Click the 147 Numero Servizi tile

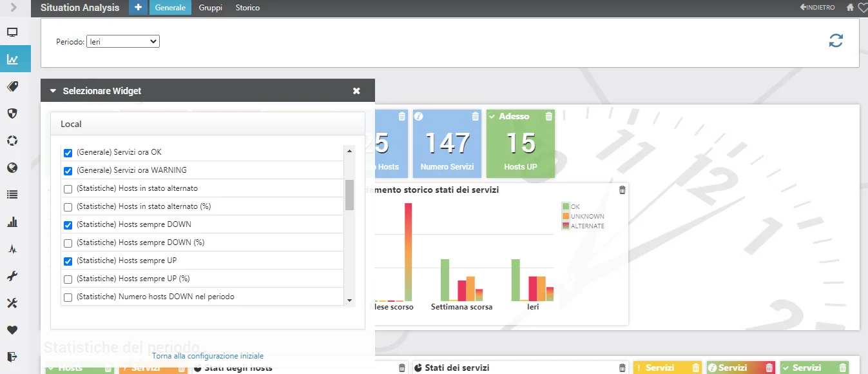pyautogui.click(x=447, y=143)
